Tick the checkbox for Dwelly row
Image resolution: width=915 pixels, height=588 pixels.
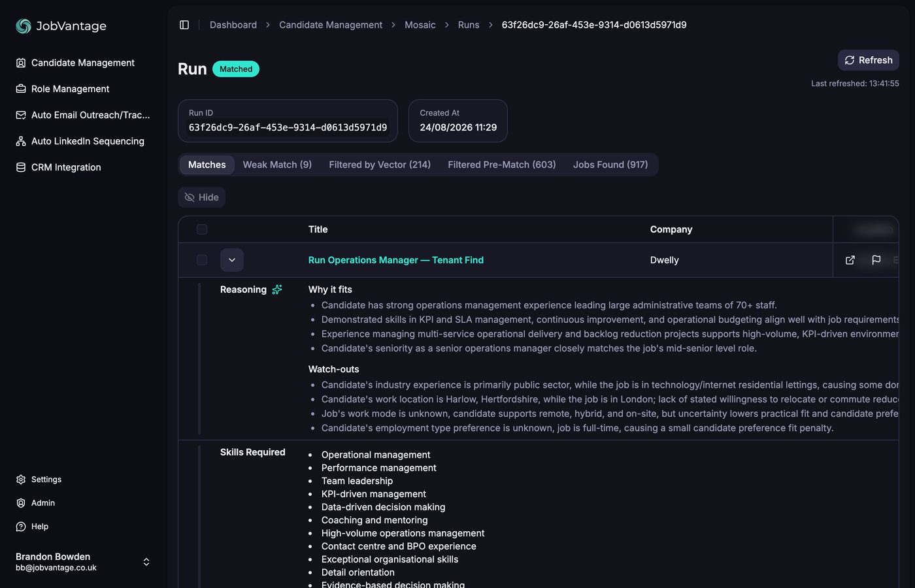202,260
